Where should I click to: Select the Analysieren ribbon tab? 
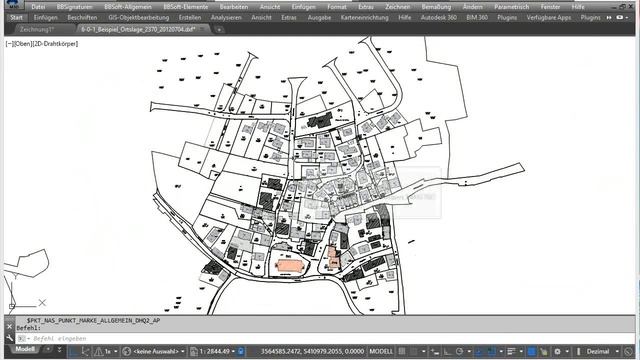226,18
